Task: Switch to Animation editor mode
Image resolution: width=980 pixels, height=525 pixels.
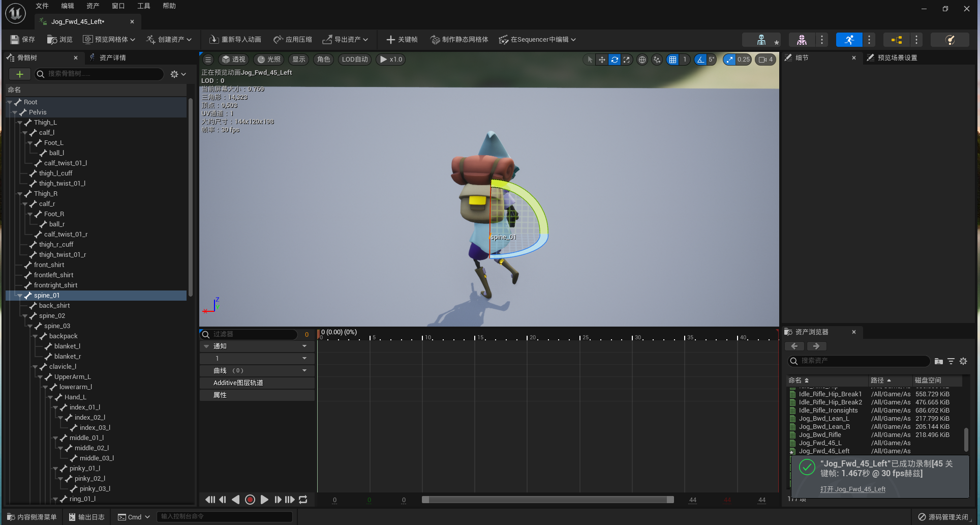Action: coord(849,40)
